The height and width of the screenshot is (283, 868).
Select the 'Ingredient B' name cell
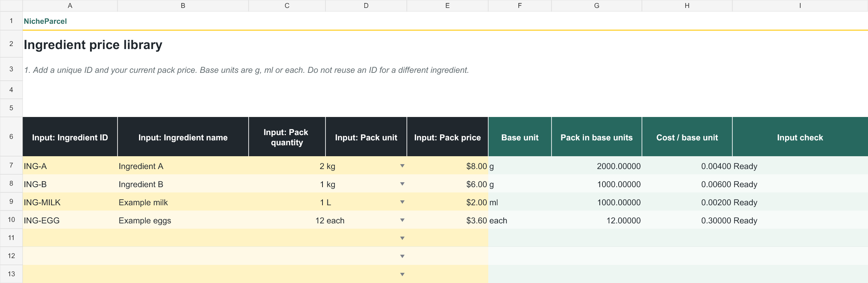pos(183,183)
